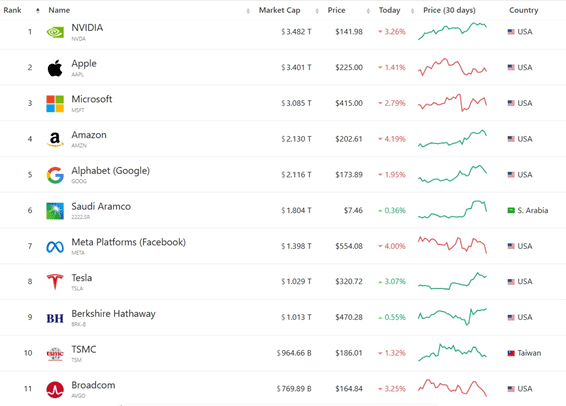Click the USA flag in Apple row
Viewport: 566px width, 406px height.
[x=511, y=67]
